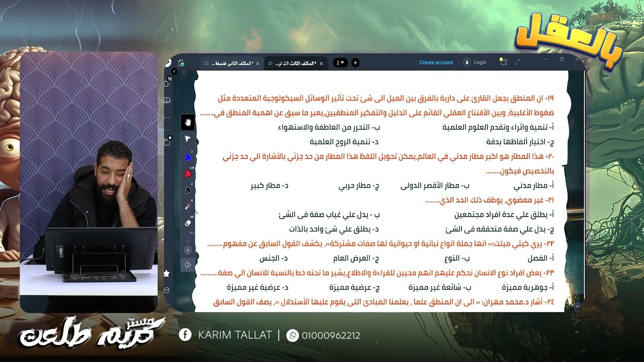Open the shapes tool at toolbar bottom
644x362 pixels.
pyautogui.click(x=188, y=264)
